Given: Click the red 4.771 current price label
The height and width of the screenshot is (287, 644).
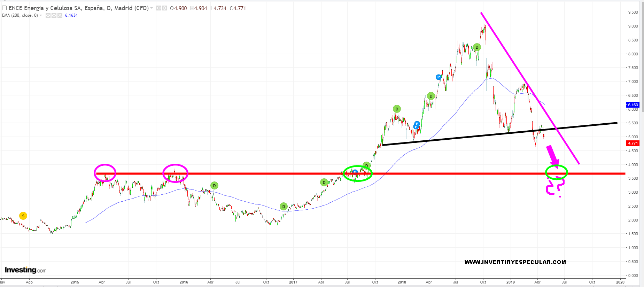Looking at the screenshot, I should tap(633, 143).
